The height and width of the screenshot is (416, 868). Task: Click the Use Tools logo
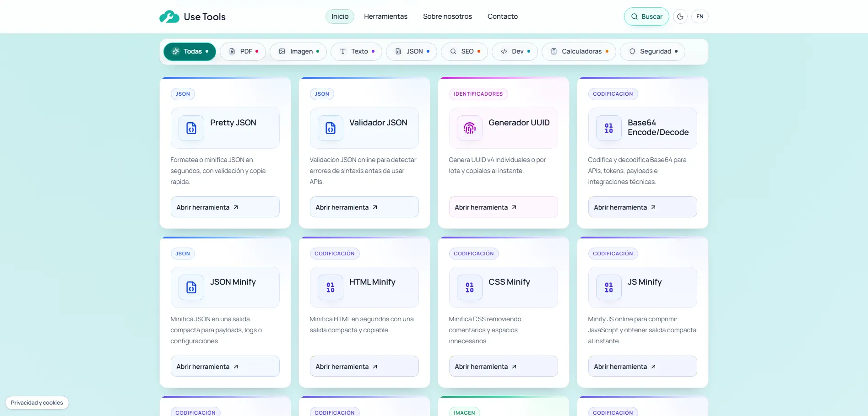pyautogui.click(x=192, y=16)
